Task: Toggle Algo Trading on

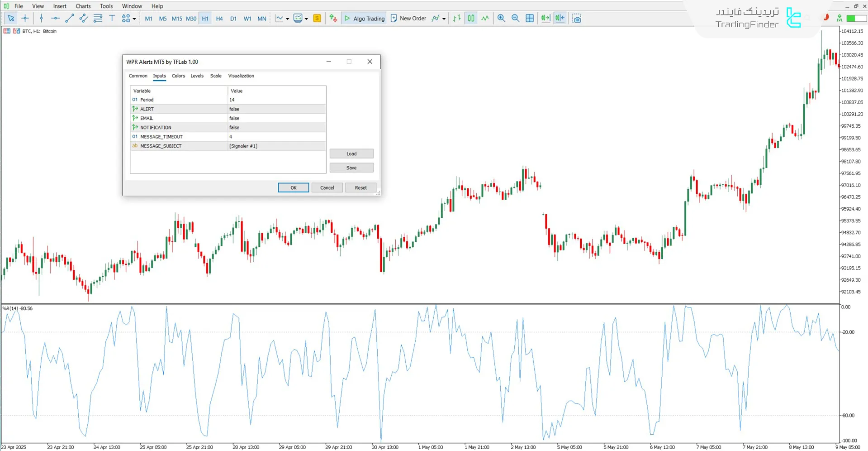Action: pos(364,18)
